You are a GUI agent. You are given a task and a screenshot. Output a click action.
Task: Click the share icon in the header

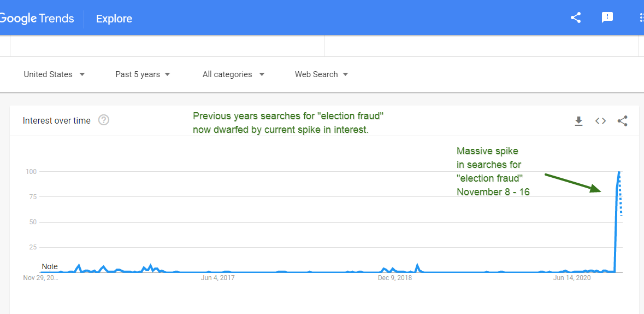click(575, 18)
